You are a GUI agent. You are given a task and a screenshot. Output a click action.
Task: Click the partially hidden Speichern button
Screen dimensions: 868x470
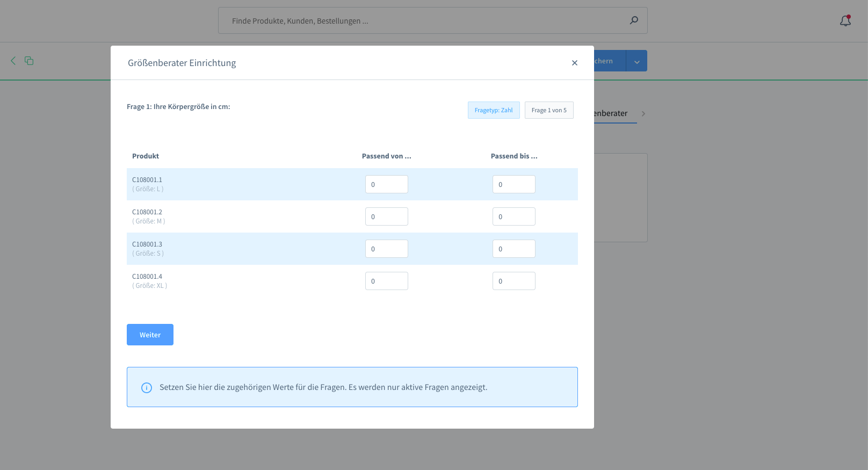[610, 61]
